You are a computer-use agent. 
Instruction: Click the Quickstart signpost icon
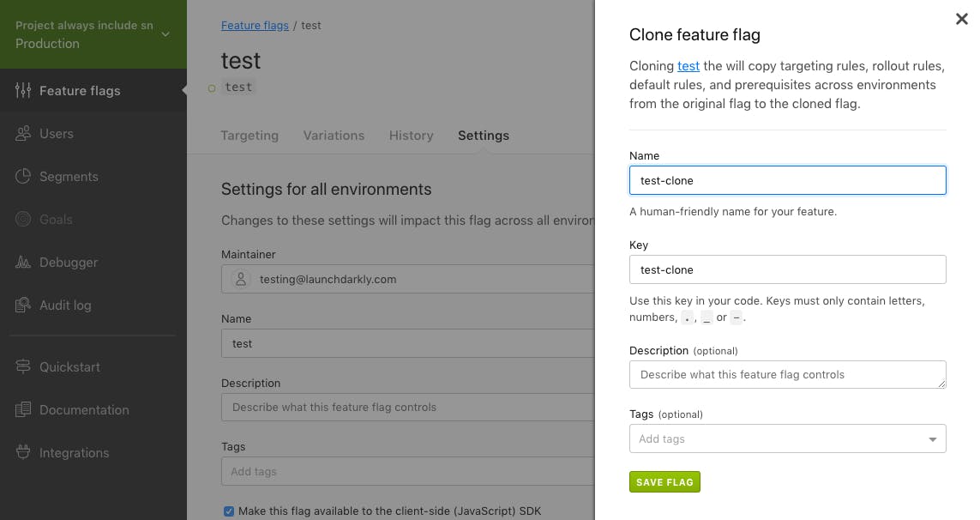[23, 367]
